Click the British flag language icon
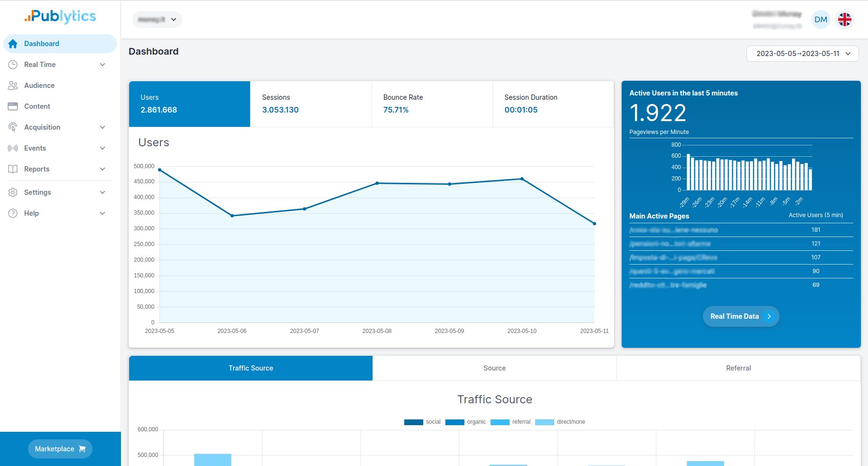The height and width of the screenshot is (466, 868). tap(845, 19)
